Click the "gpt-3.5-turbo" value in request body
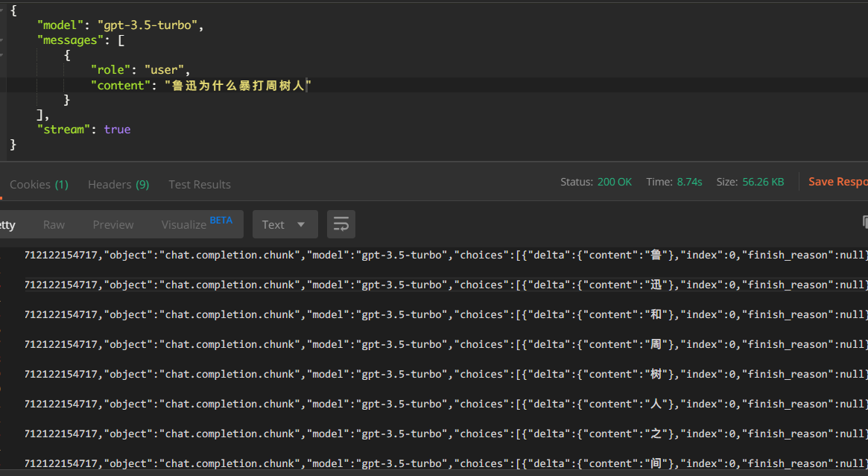The image size is (868, 476). [148, 25]
